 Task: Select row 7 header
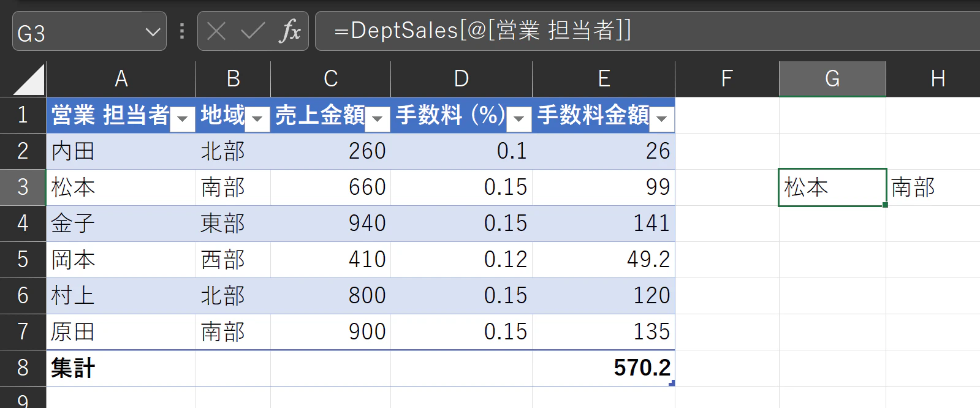click(23, 332)
